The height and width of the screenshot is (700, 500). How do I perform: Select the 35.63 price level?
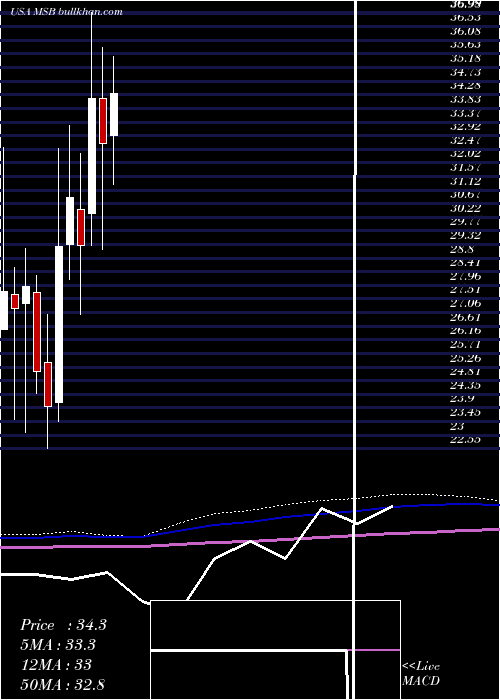pyautogui.click(x=466, y=45)
